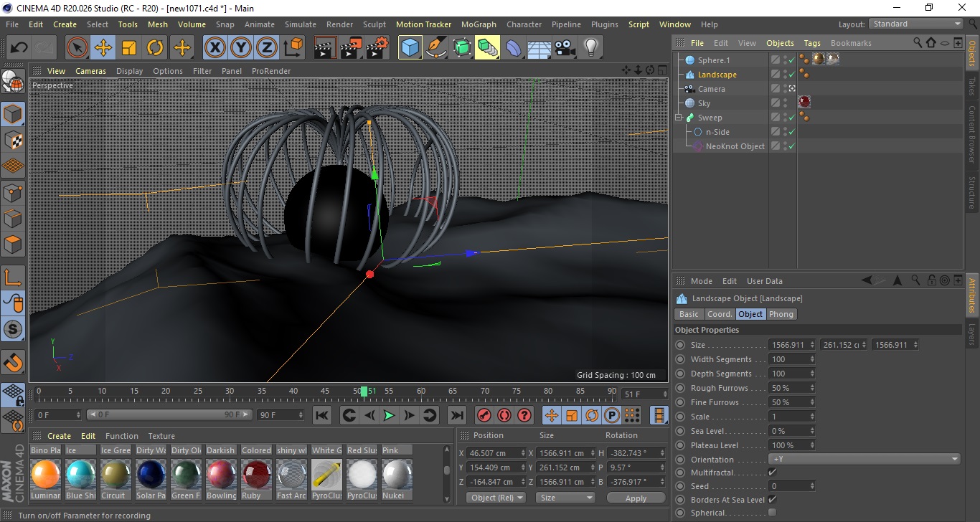
Task: Select the Landscape object
Action: (x=717, y=75)
